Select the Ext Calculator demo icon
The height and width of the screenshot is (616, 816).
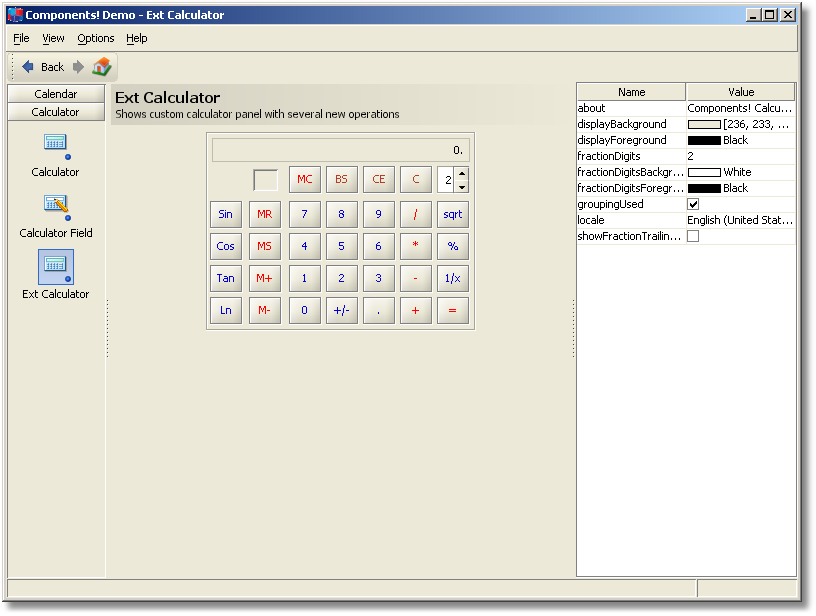[x=55, y=267]
